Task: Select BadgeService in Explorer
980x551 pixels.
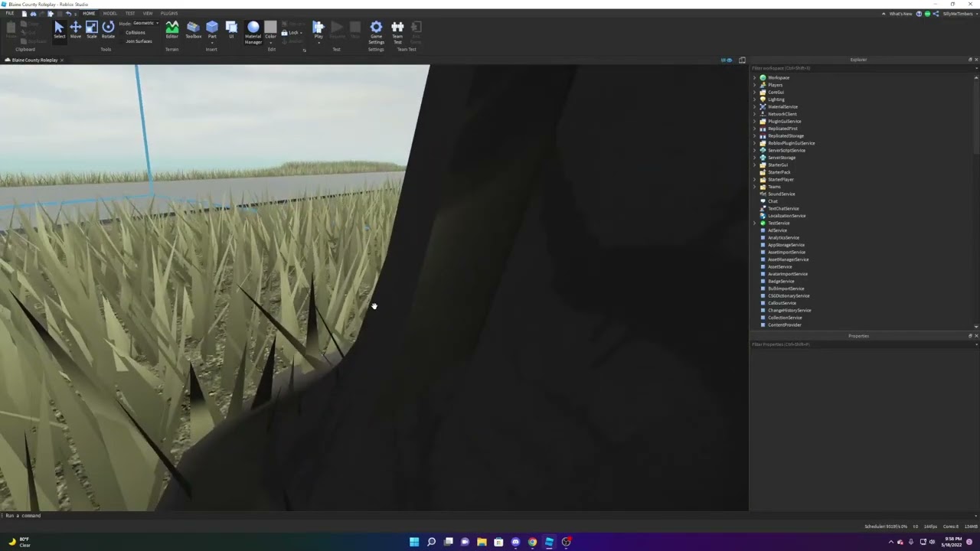Action: pos(781,282)
